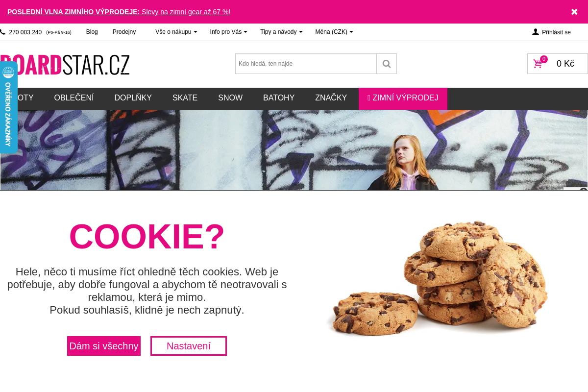Close the pink winter sale announcement bar
588x392 pixels.
(574, 12)
